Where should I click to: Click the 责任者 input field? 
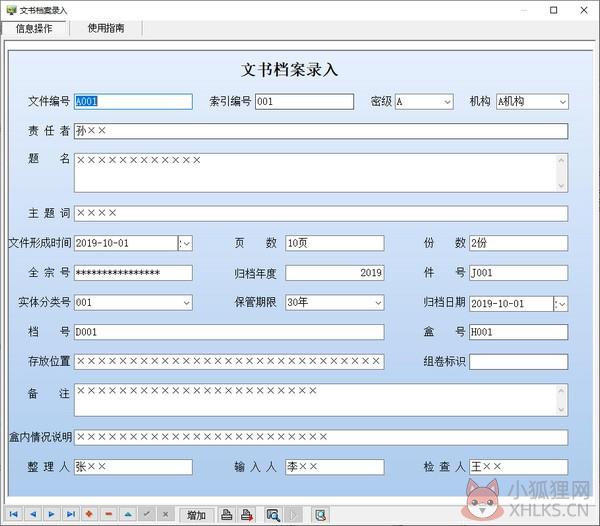[321, 131]
